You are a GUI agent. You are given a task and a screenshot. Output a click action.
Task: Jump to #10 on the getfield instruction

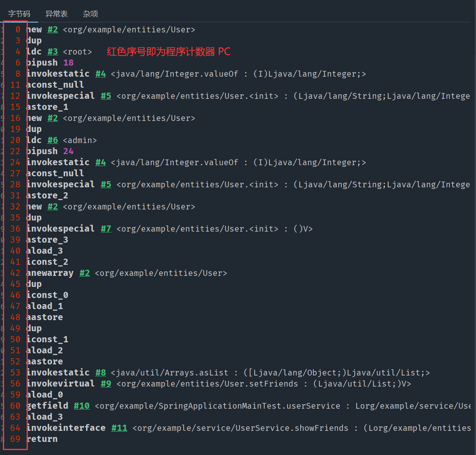[x=82, y=406]
